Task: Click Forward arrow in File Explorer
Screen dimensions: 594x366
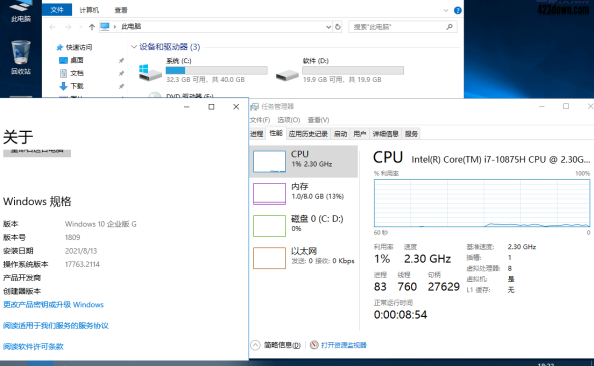Action: 68,27
